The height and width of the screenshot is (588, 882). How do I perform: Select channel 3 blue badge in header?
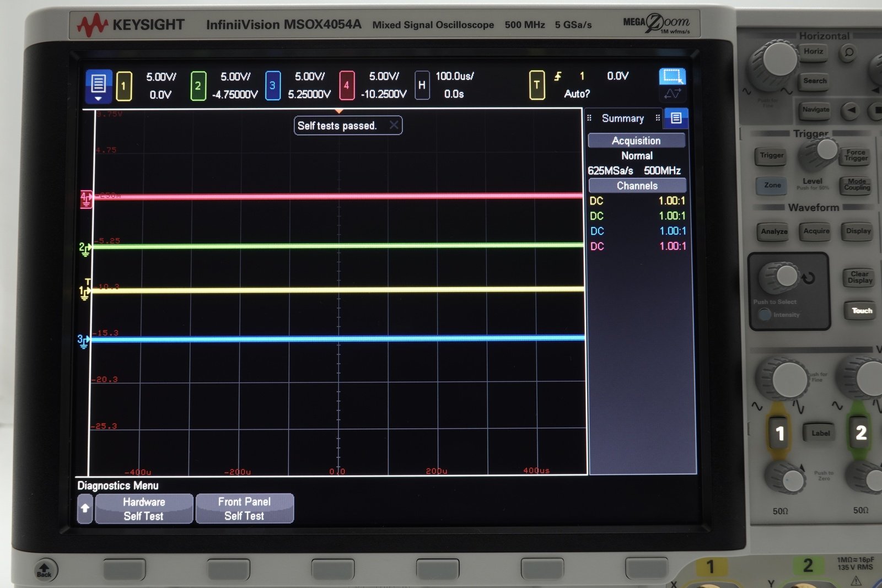click(272, 85)
